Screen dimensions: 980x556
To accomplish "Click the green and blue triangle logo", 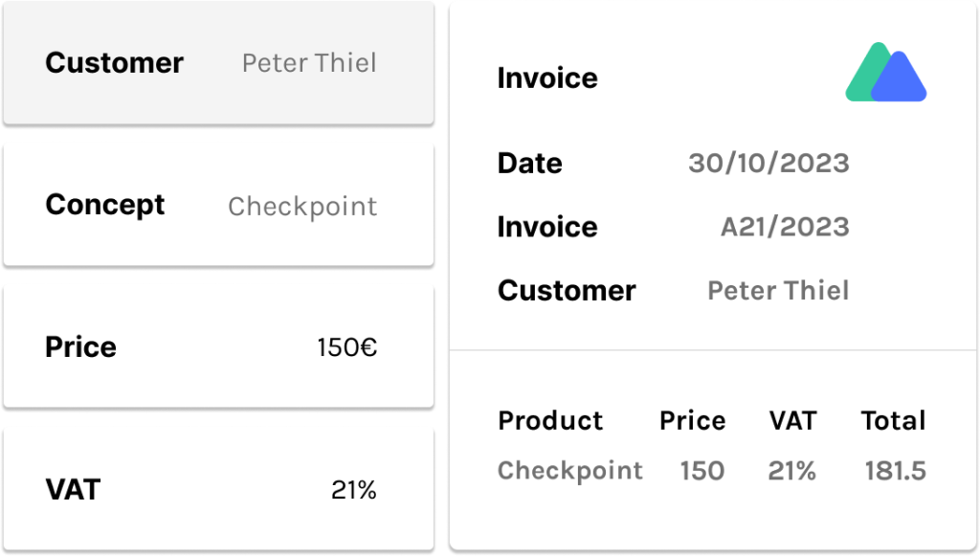I will pos(885,72).
